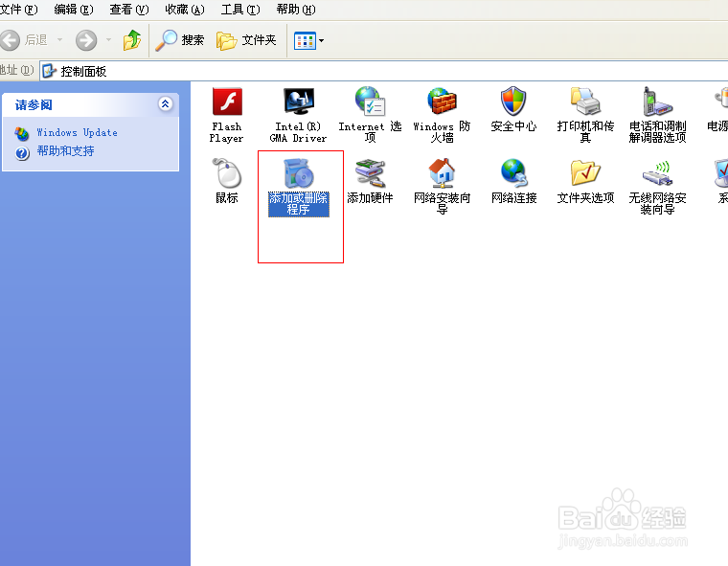Open the Windows Update link
This screenshot has width=728, height=566.
click(x=77, y=133)
